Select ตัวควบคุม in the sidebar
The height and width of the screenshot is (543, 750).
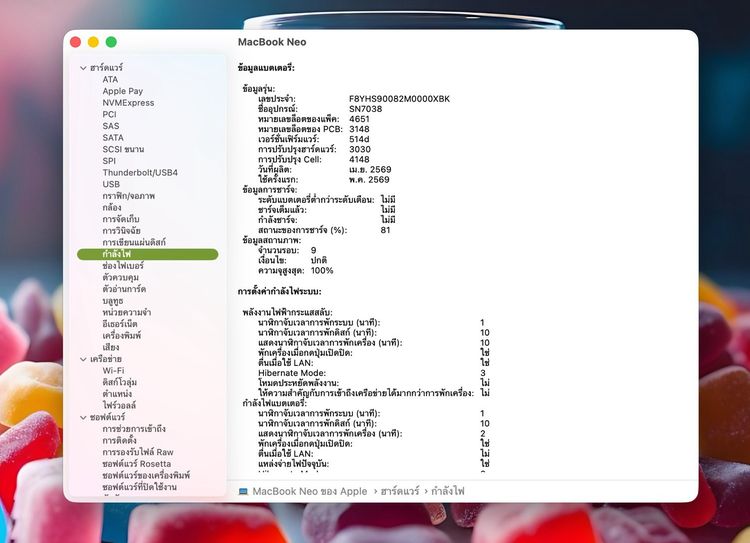(x=121, y=277)
